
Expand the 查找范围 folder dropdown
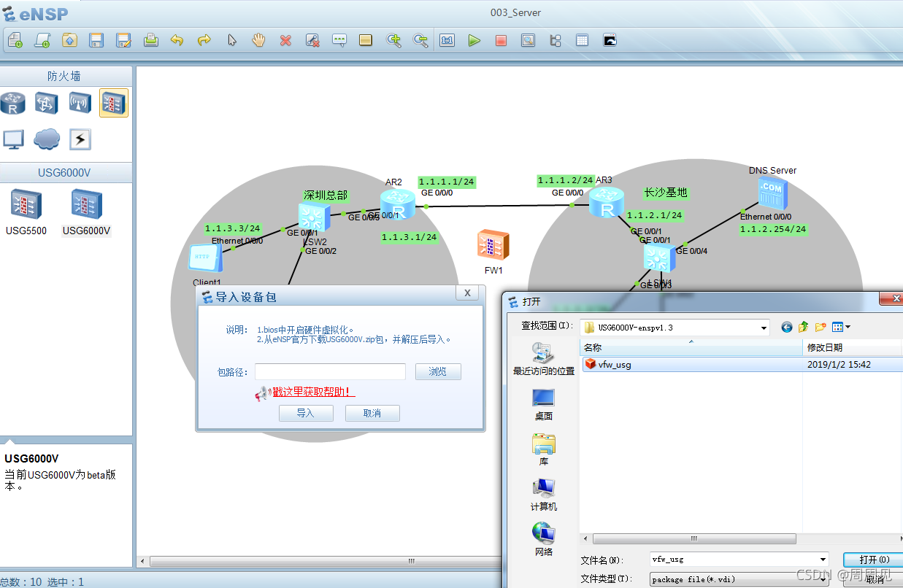(764, 327)
